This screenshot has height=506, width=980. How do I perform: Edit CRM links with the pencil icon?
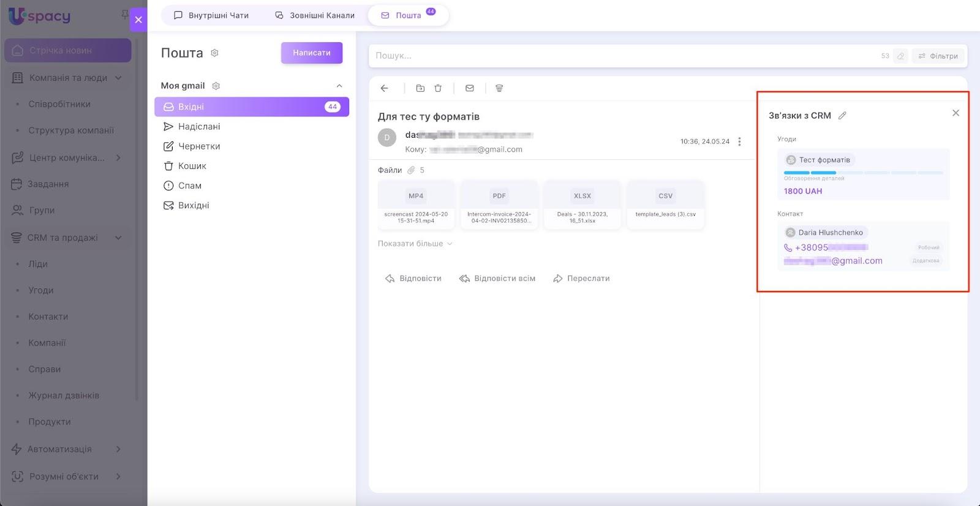pos(842,116)
